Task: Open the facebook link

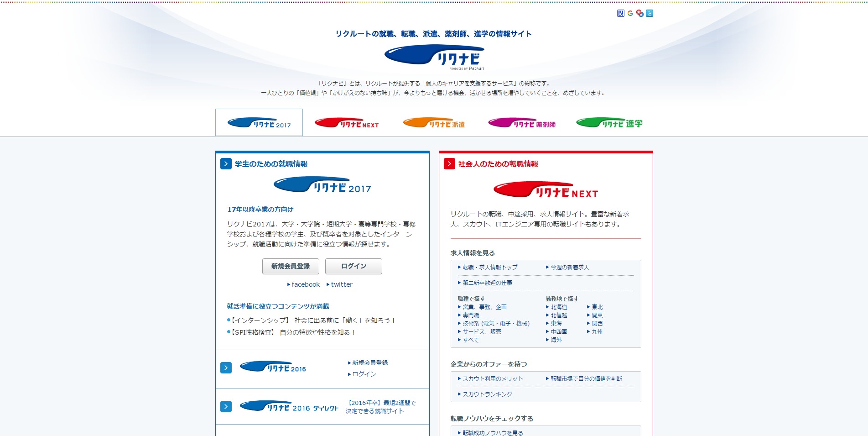Action: 305,284
